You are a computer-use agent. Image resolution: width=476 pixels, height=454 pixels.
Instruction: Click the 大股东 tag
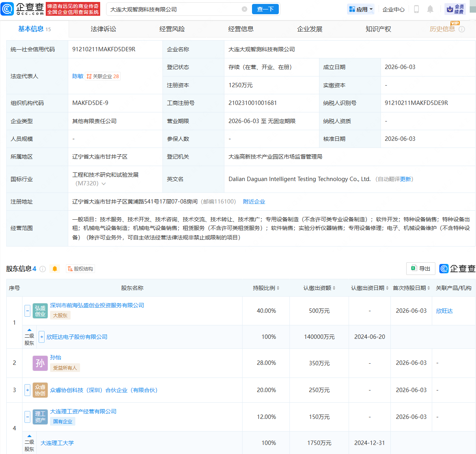(60, 316)
